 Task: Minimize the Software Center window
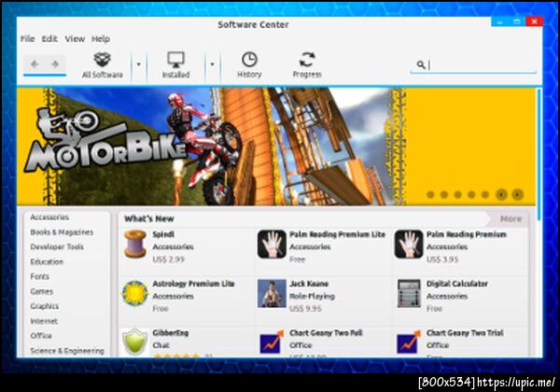pos(499,21)
